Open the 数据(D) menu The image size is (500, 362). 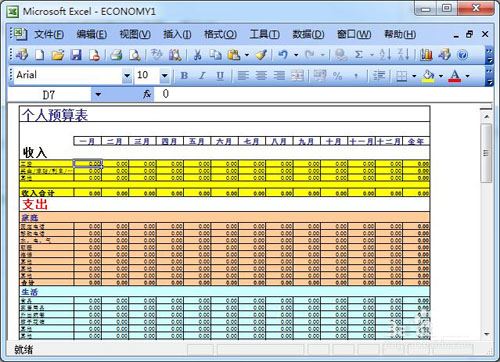(308, 34)
